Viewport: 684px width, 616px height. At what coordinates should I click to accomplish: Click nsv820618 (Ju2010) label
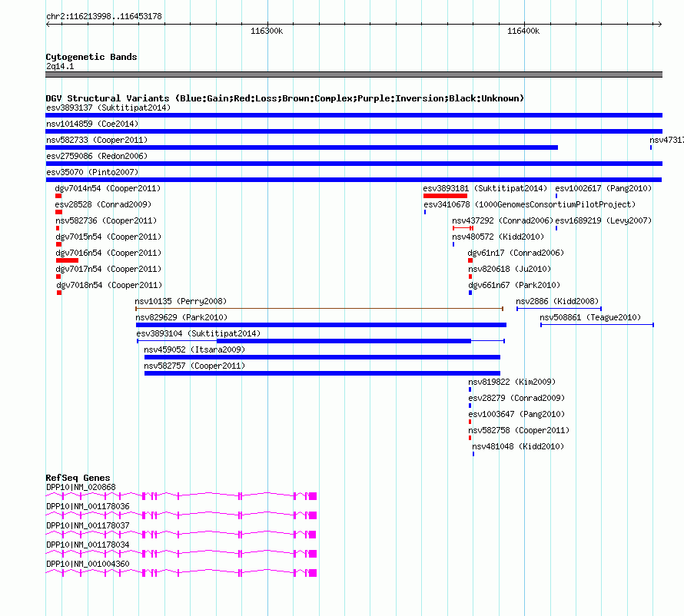510,269
